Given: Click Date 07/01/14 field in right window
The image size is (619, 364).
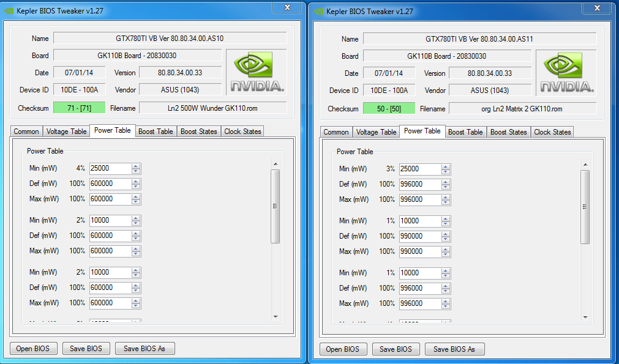Looking at the screenshot, I should [389, 73].
